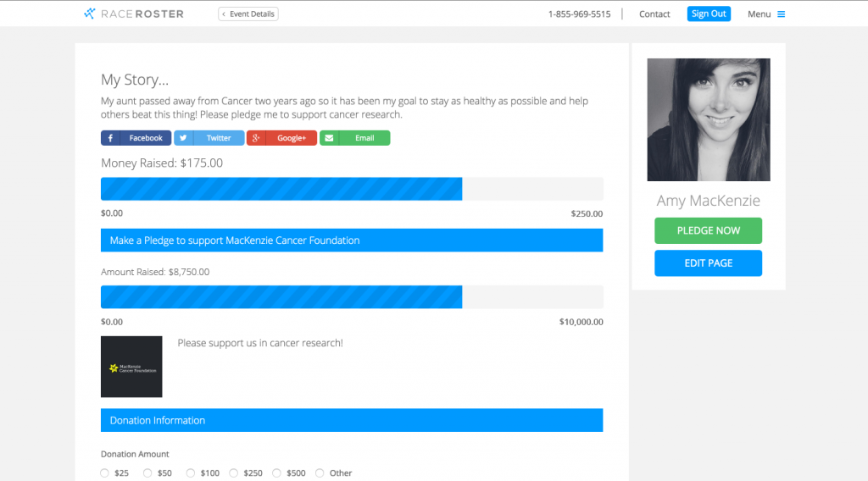Select the Other donation amount option
This screenshot has width=868, height=481.
[320, 473]
